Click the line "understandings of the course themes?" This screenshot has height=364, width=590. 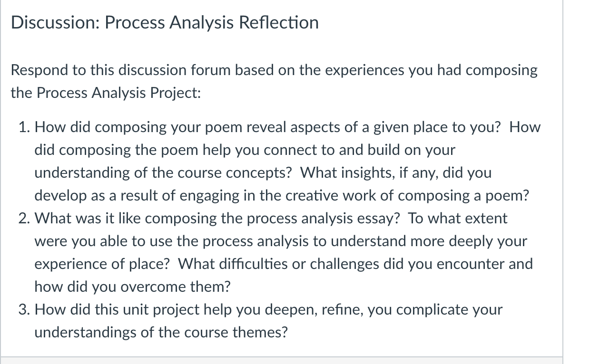click(x=161, y=333)
